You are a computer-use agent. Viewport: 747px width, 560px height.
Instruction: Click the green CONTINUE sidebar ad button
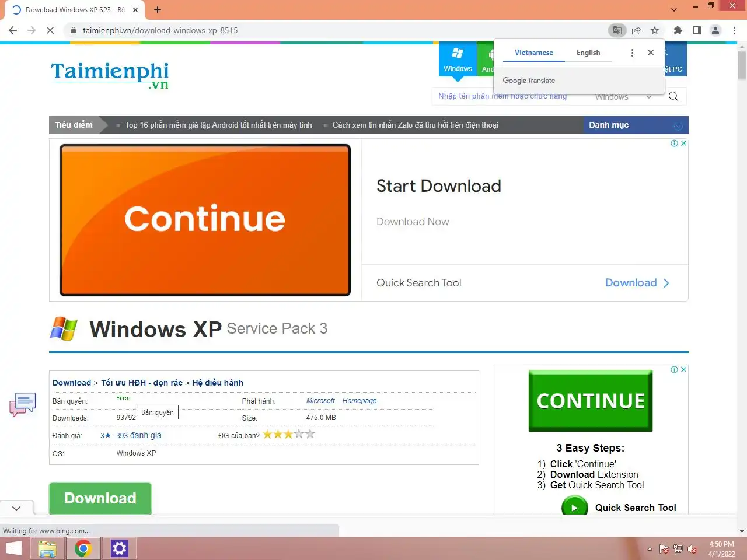[x=591, y=401]
